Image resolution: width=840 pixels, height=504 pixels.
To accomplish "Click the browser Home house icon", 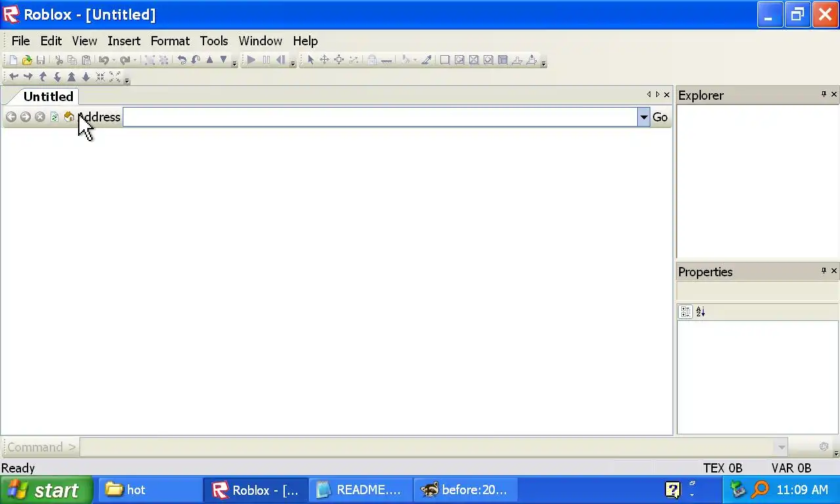I will click(x=69, y=117).
